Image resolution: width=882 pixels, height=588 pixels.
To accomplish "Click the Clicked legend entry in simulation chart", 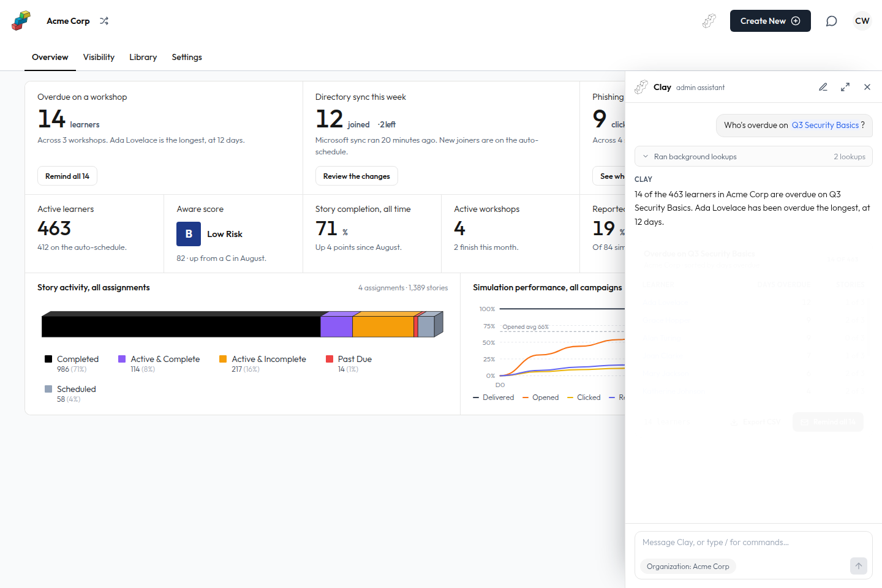I will [584, 398].
